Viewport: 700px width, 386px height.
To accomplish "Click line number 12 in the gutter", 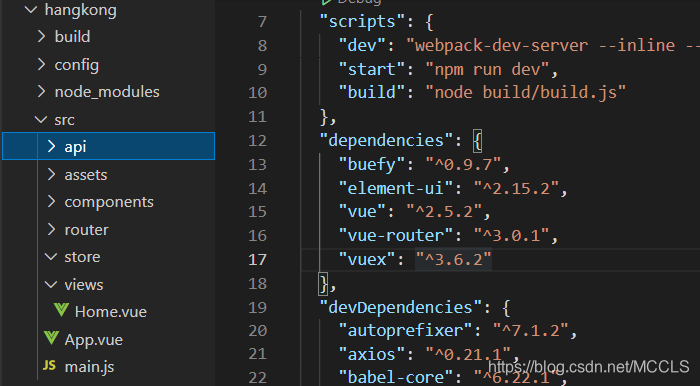I will [258, 141].
